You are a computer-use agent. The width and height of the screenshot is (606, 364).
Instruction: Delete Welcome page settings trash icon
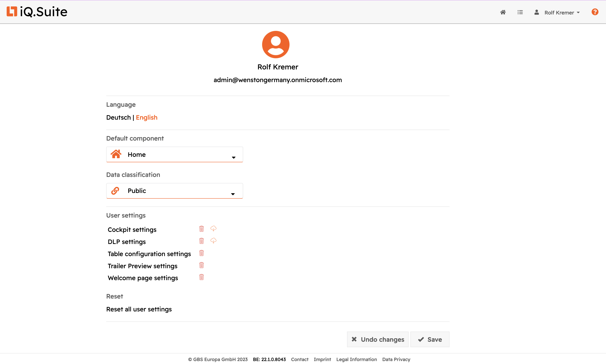(201, 277)
